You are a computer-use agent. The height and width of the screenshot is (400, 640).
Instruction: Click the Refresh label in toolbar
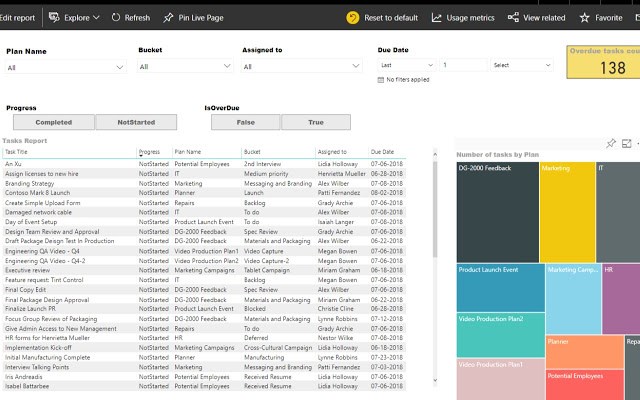pyautogui.click(x=137, y=18)
